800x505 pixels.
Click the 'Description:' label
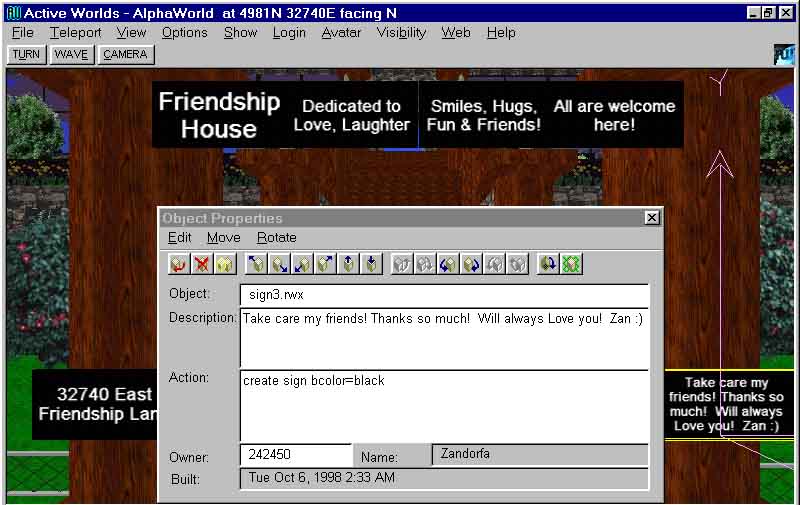point(203,317)
